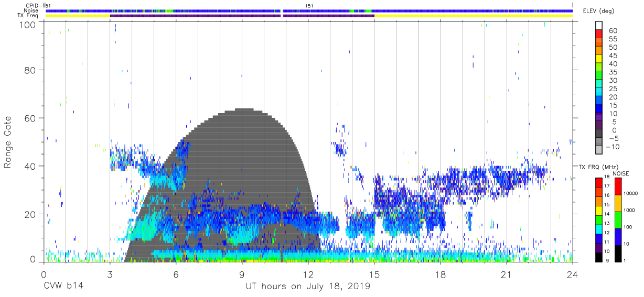Click the '30' label on the ELEV colorbar
644x297 pixels.
pos(613,81)
